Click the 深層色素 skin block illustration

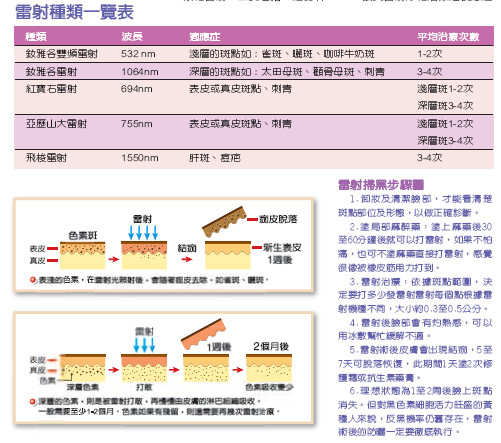point(83,368)
